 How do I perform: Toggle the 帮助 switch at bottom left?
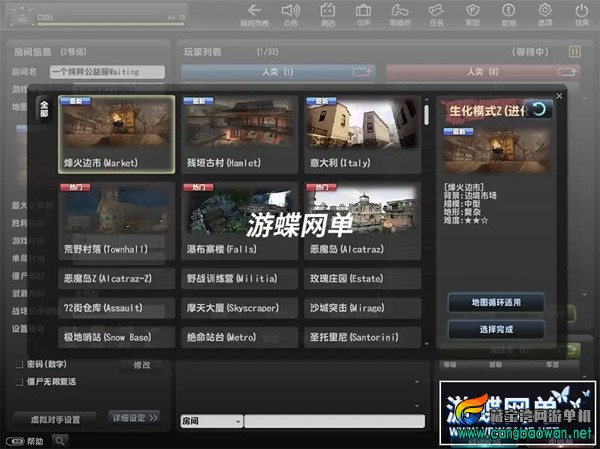15,441
